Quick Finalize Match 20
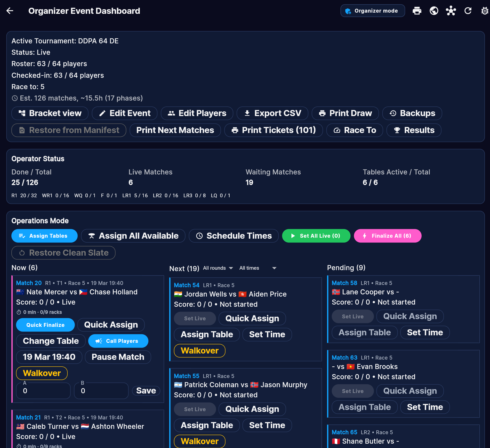490x448 pixels. 45,325
